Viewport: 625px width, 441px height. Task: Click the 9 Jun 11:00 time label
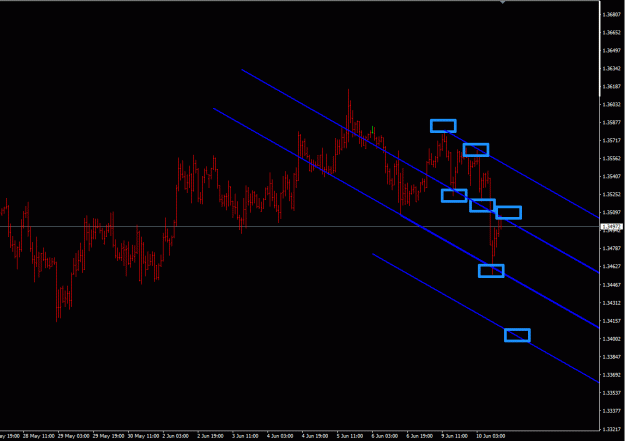pos(454,436)
